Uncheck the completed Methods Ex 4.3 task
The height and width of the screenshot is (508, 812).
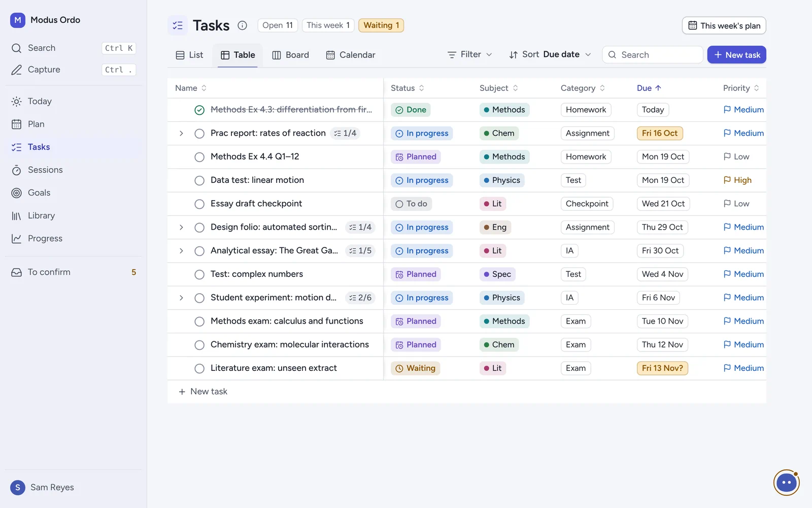point(199,110)
